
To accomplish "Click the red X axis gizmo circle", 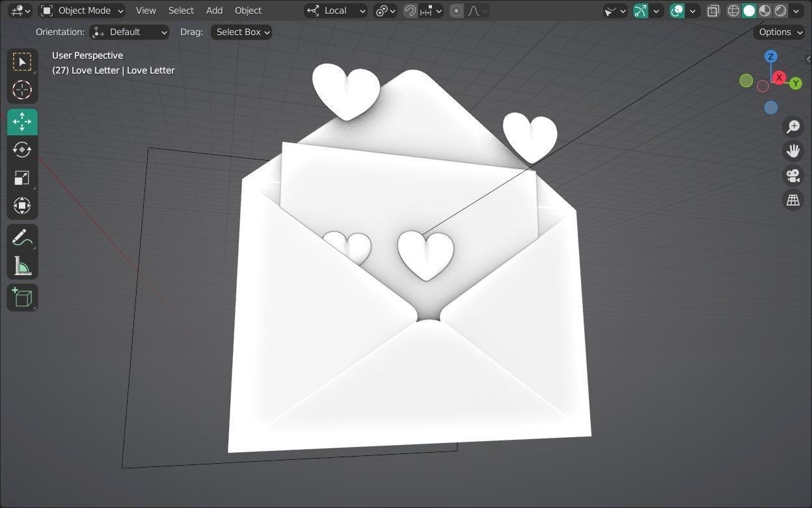I will click(779, 77).
